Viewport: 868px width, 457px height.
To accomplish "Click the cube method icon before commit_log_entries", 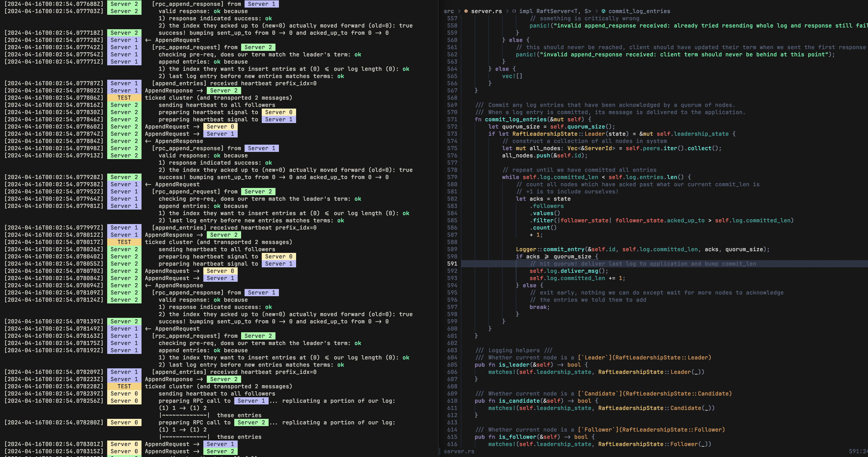I will (604, 11).
